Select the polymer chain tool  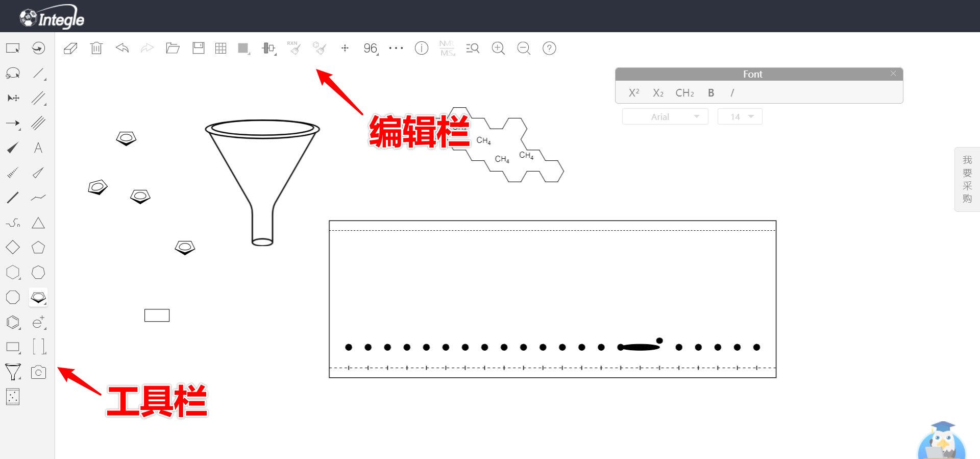pos(13,223)
